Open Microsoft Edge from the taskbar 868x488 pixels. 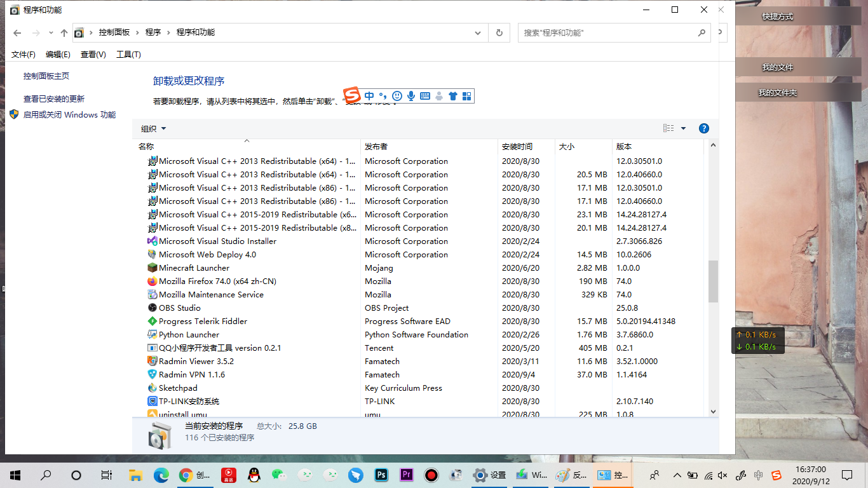click(x=161, y=475)
